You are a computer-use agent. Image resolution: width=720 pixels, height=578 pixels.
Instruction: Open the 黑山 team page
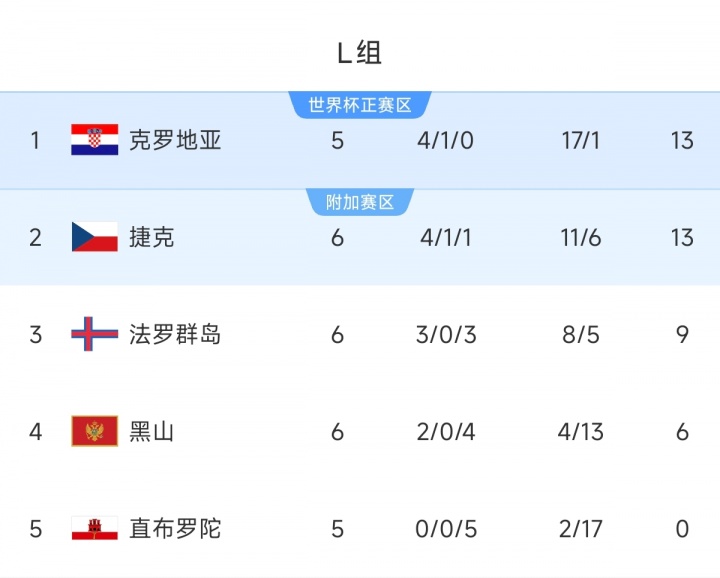point(151,431)
